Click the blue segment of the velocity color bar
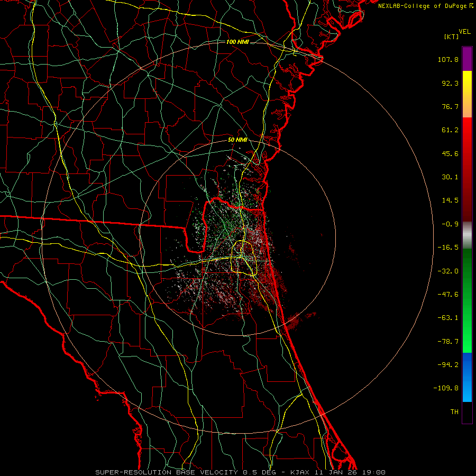Viewport: 476px width, 476px height. point(467,377)
